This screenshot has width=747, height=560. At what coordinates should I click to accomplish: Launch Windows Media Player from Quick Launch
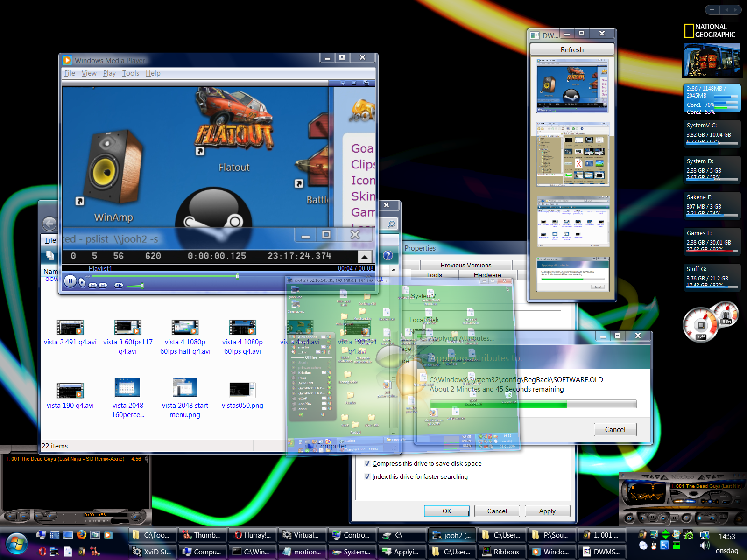pyautogui.click(x=108, y=535)
